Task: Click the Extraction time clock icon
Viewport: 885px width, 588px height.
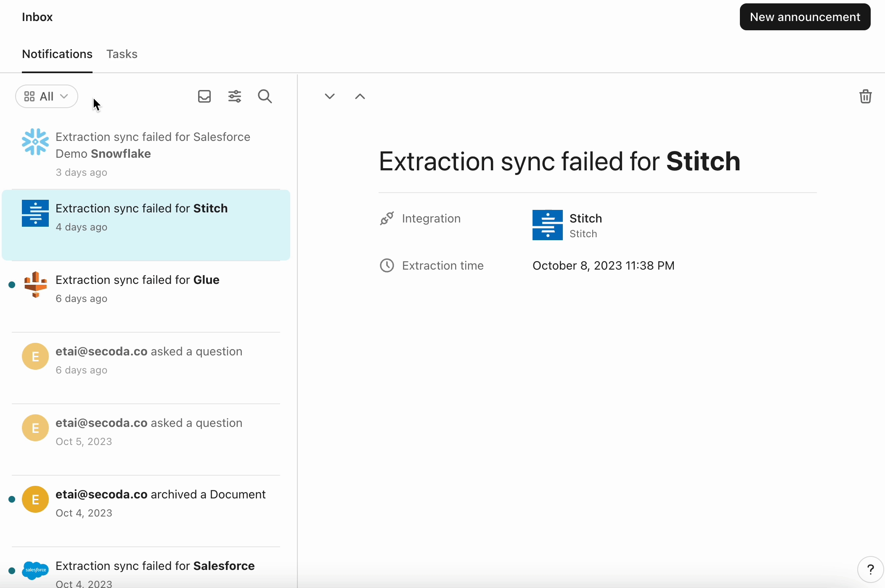Action: tap(387, 265)
